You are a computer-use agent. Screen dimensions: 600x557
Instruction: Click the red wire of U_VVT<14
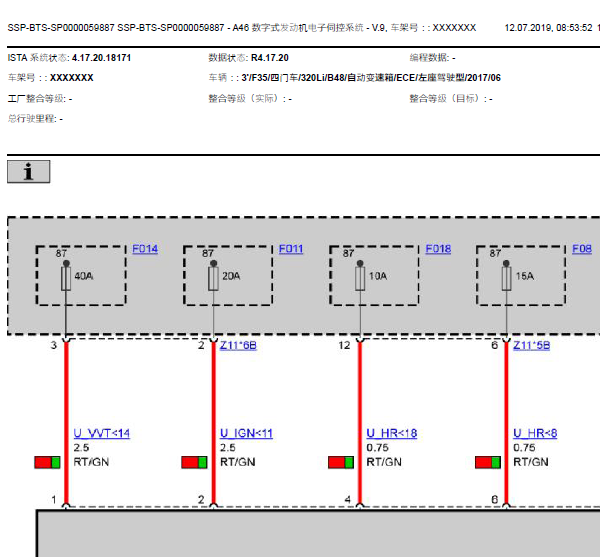click(x=66, y=423)
